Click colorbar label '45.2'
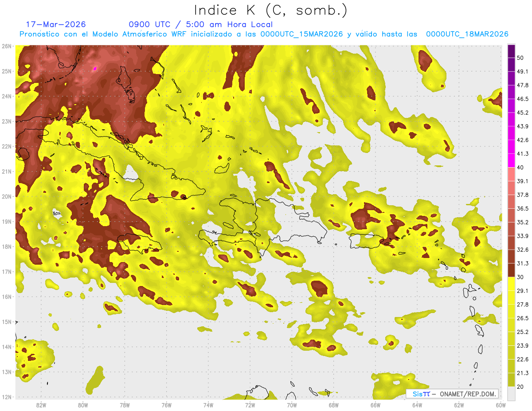The height and width of the screenshot is (411, 532). coord(523,113)
